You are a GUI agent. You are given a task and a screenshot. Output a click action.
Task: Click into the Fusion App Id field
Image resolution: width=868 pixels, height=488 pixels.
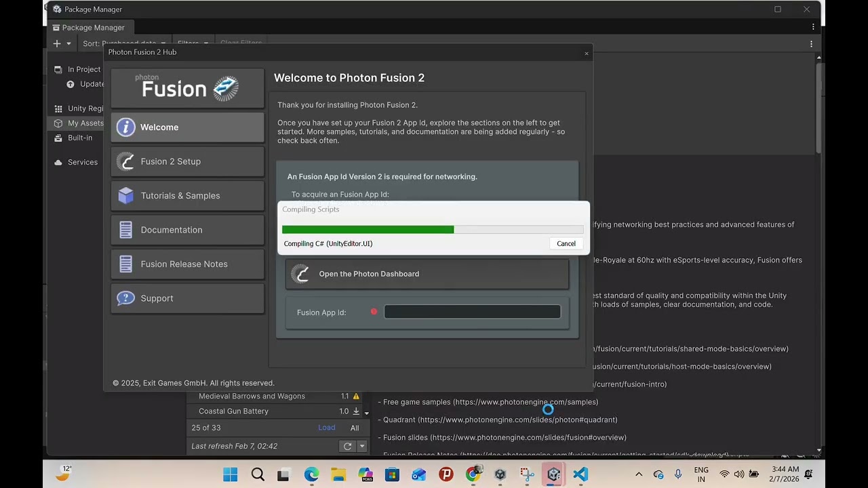(x=472, y=312)
